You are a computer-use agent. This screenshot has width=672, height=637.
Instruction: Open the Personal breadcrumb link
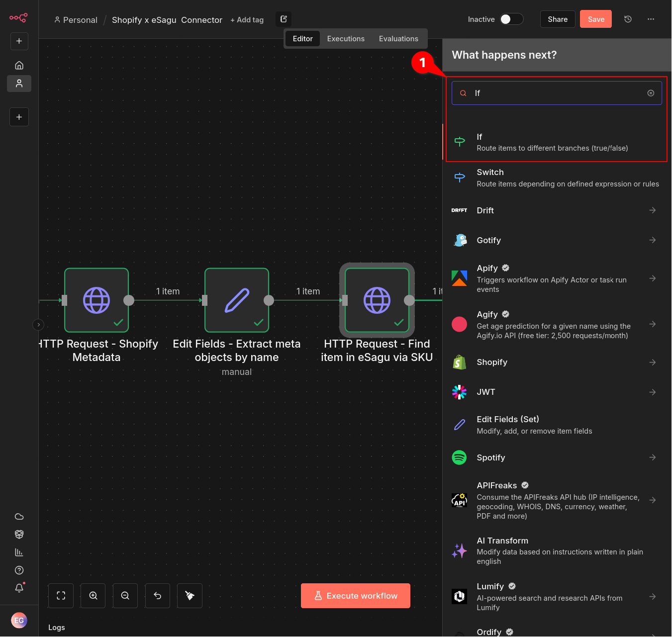point(76,20)
